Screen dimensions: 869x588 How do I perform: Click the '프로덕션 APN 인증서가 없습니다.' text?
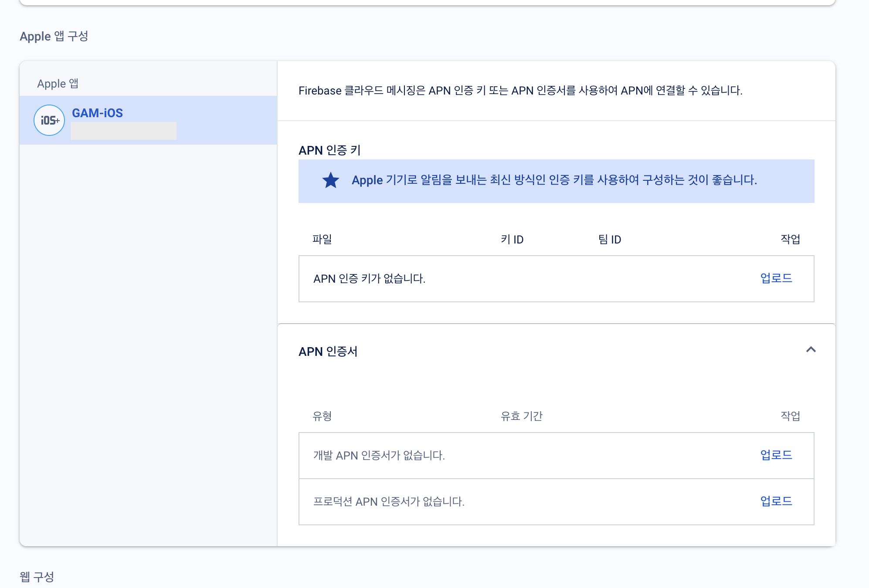[389, 502]
